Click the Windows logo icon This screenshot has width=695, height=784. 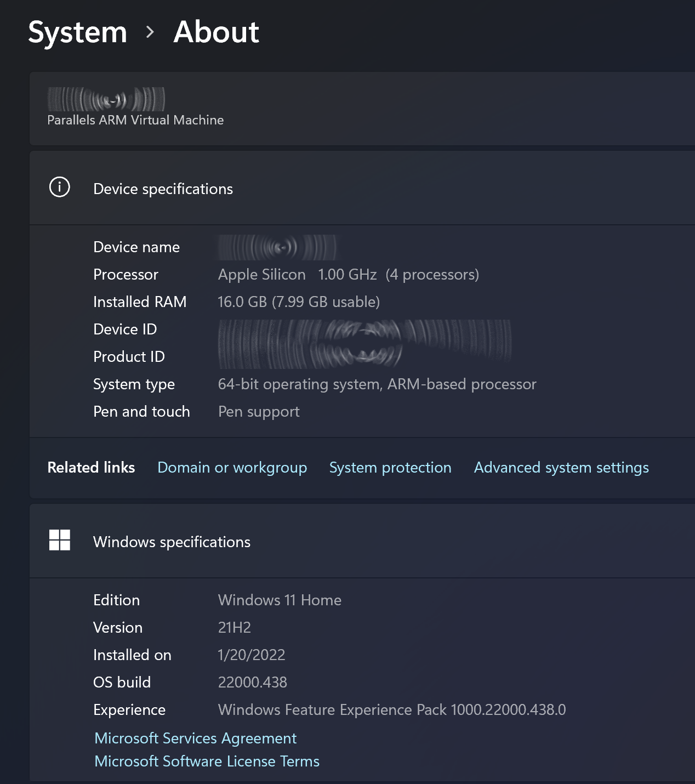(x=60, y=540)
